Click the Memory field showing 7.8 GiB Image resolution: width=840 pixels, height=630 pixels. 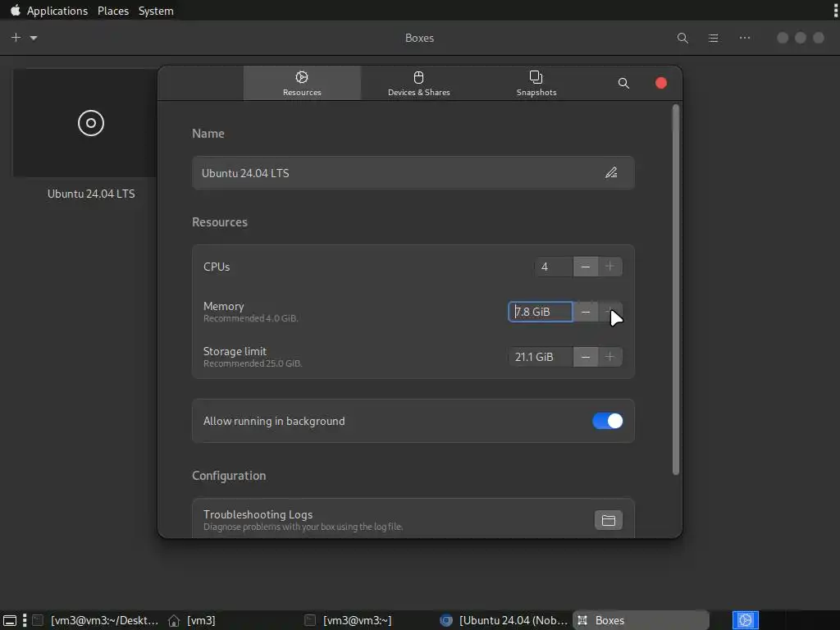[540, 312]
